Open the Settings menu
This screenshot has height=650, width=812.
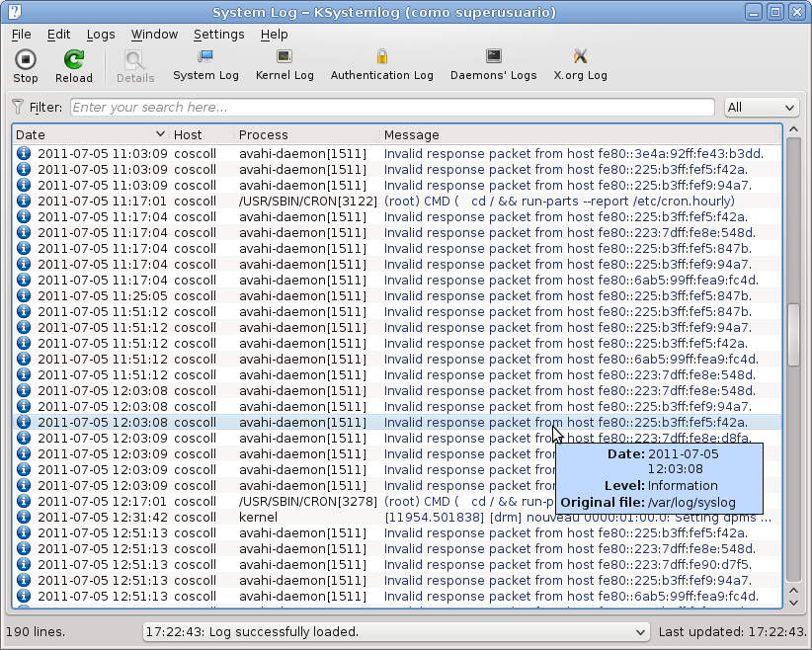click(x=218, y=35)
